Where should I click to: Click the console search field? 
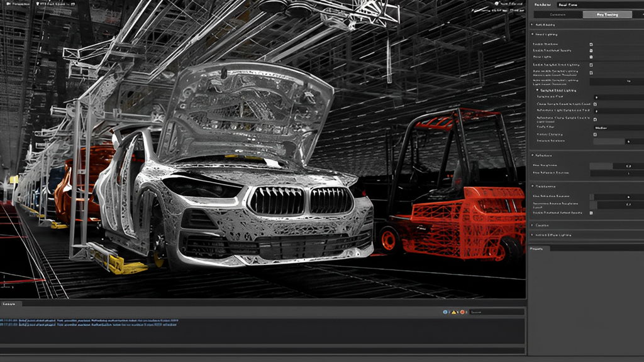(497, 312)
